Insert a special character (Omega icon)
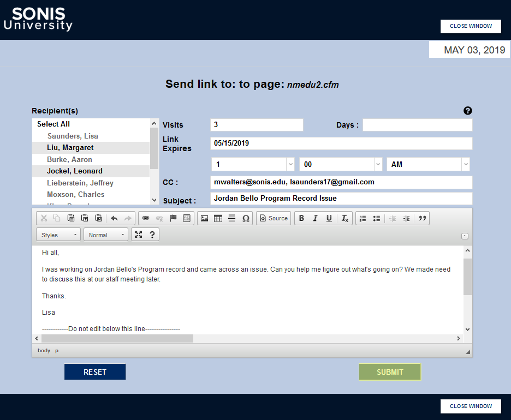This screenshot has width=511, height=420. [246, 218]
